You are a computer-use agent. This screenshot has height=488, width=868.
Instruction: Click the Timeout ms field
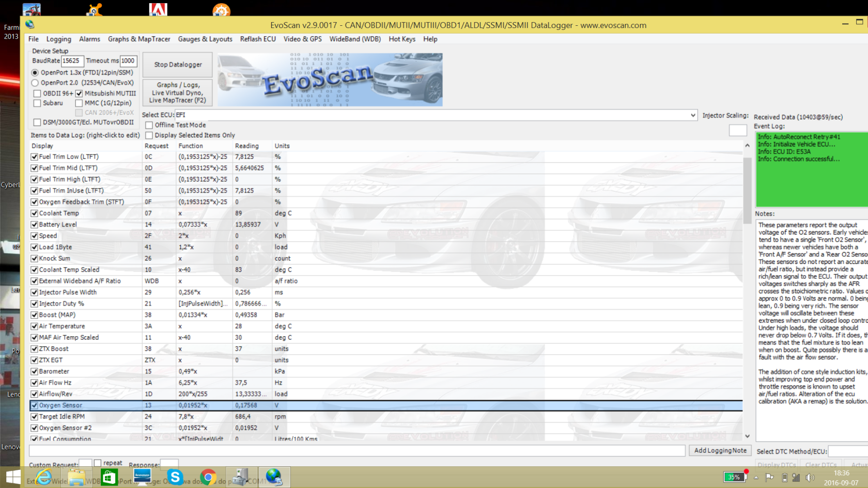point(129,61)
